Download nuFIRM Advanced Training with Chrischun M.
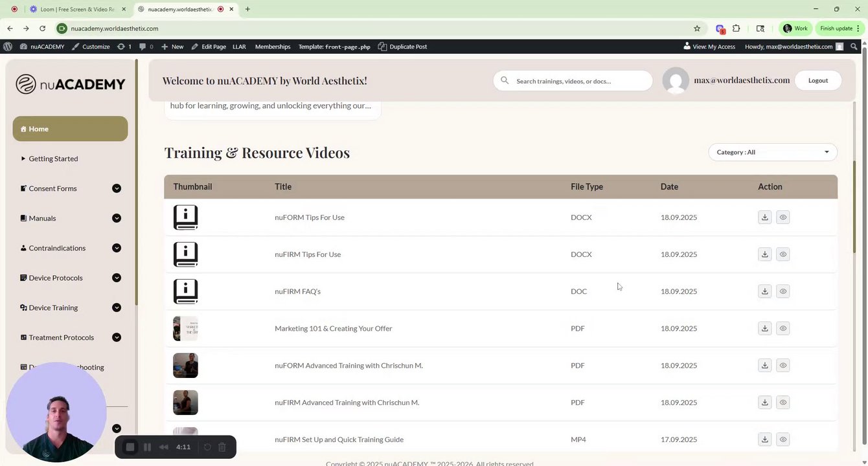Screen dimensions: 868x466 pos(764,402)
